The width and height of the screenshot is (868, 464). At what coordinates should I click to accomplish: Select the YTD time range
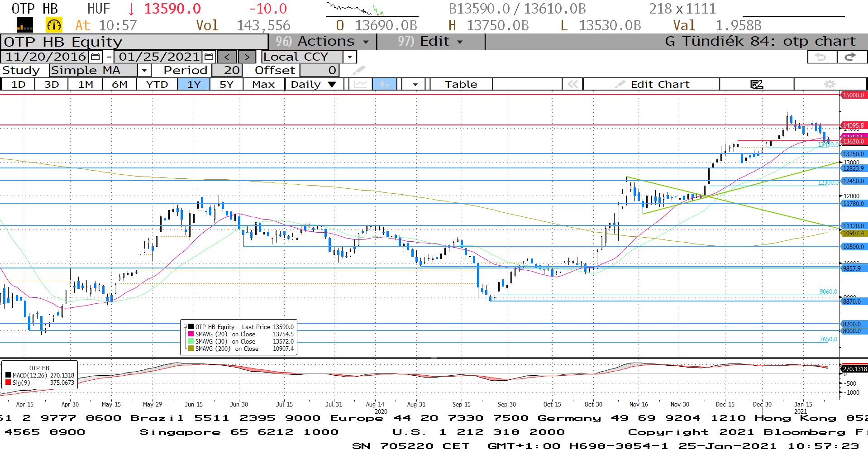click(x=157, y=84)
